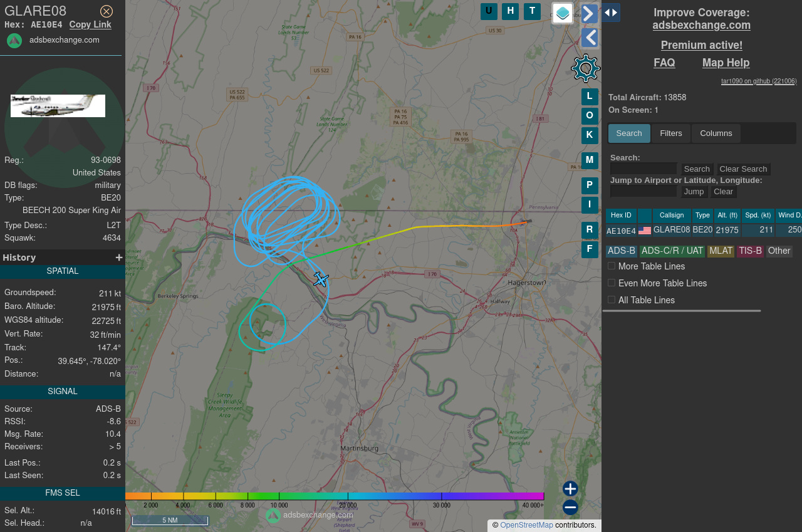This screenshot has height=532, width=802.
Task: Check the More Table Lines checkbox
Action: (x=612, y=266)
